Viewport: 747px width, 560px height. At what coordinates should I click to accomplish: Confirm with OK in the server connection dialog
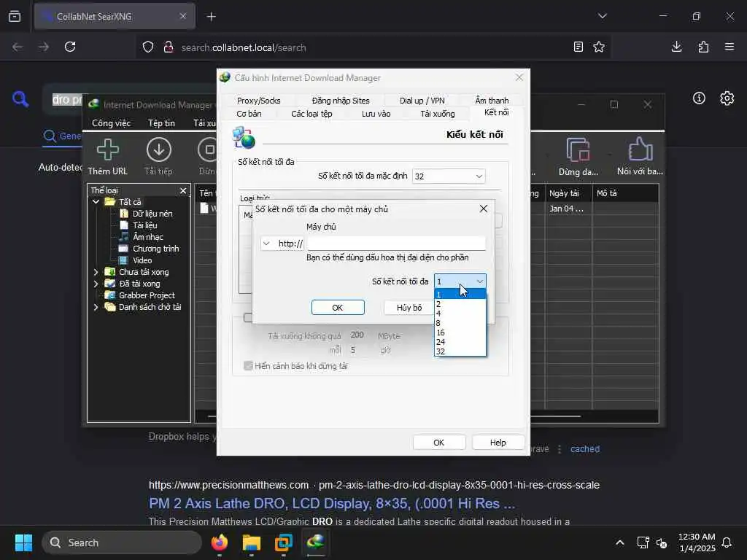click(x=338, y=308)
